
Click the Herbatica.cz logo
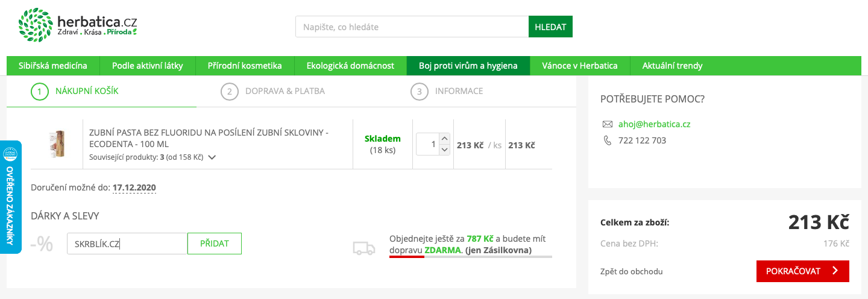tap(78, 26)
